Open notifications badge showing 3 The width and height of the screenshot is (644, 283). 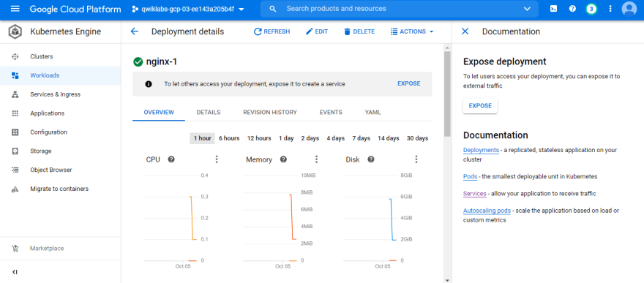(x=591, y=9)
